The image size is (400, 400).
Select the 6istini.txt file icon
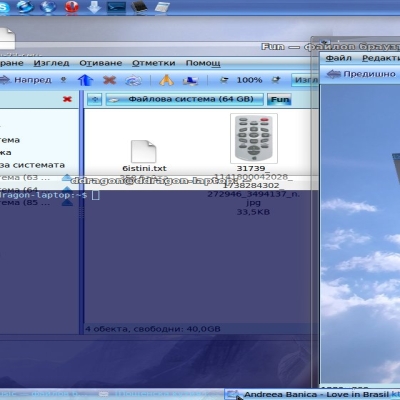(x=144, y=151)
